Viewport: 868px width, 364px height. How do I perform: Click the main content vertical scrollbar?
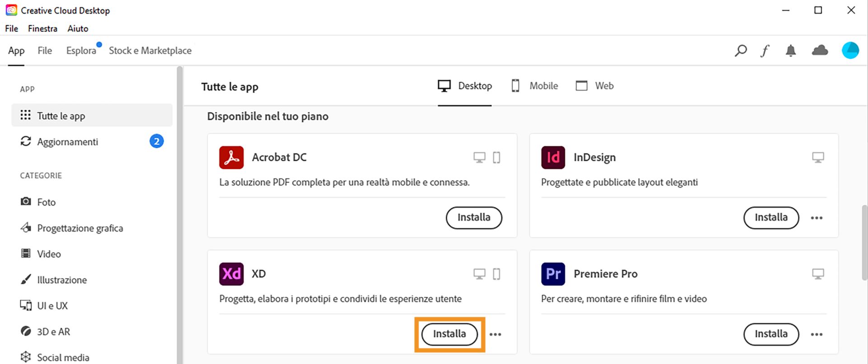pos(864,243)
